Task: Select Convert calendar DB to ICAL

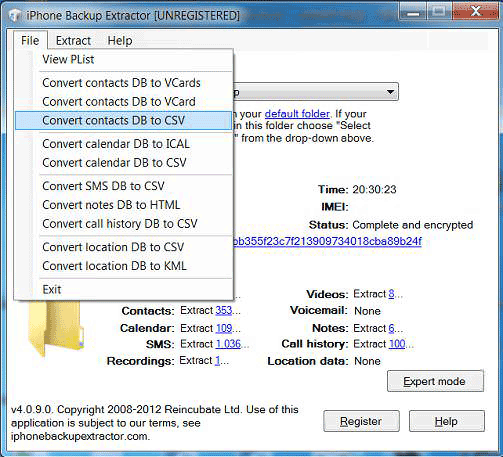Action: (x=123, y=144)
